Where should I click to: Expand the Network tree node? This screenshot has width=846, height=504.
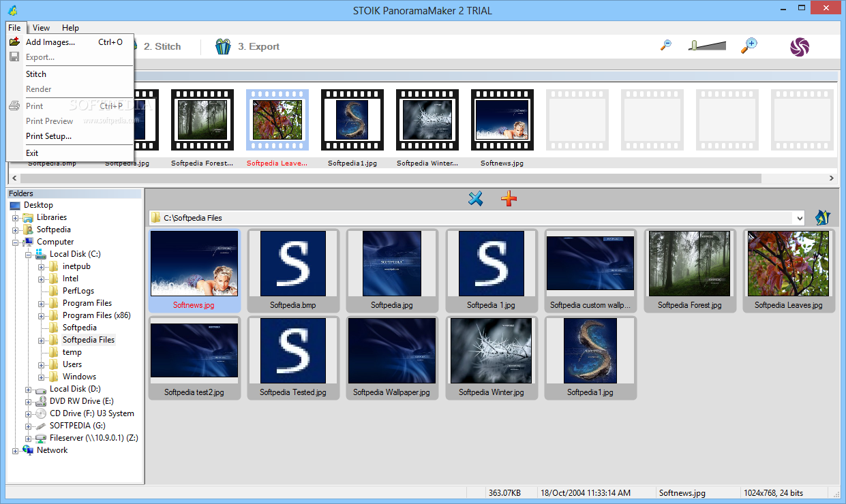[x=16, y=450]
